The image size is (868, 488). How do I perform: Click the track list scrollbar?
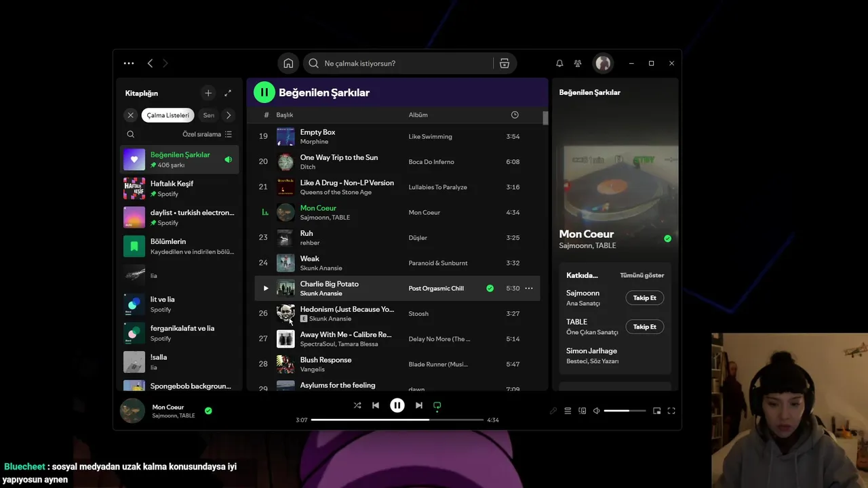click(x=545, y=117)
